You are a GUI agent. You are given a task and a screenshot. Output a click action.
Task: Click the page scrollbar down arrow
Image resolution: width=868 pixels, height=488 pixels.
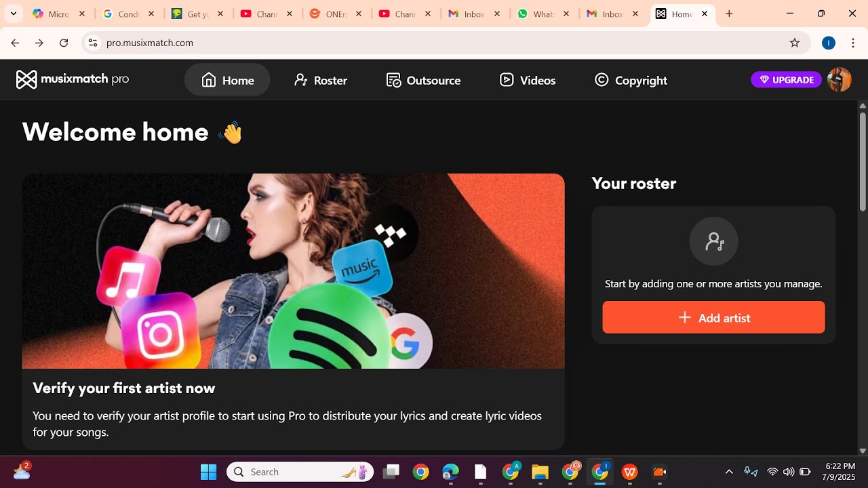point(863,451)
